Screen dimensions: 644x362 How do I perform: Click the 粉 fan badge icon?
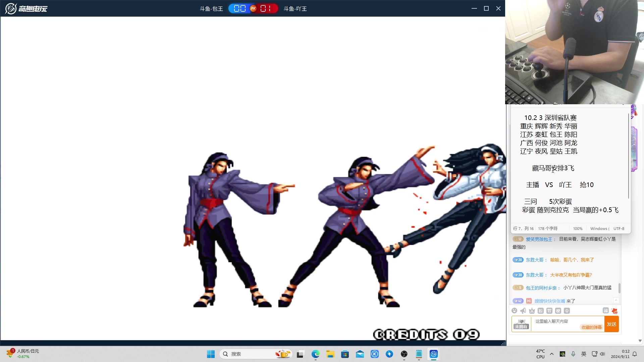(x=541, y=311)
